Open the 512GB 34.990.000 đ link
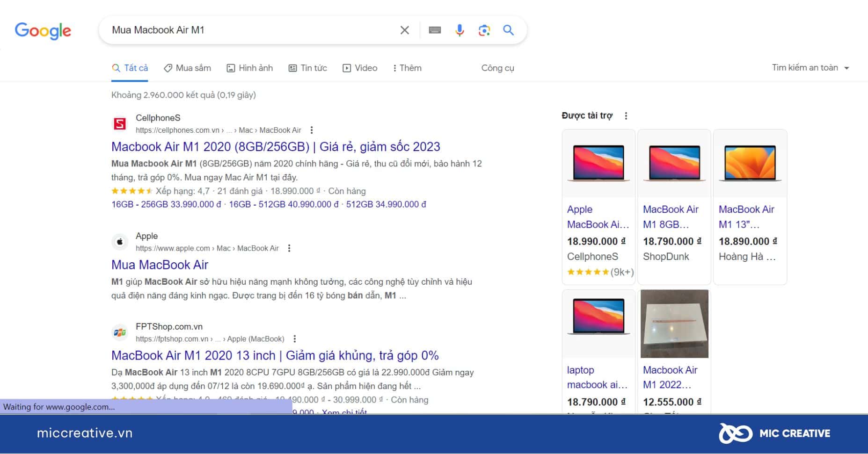The image size is (868, 454). pyautogui.click(x=386, y=204)
